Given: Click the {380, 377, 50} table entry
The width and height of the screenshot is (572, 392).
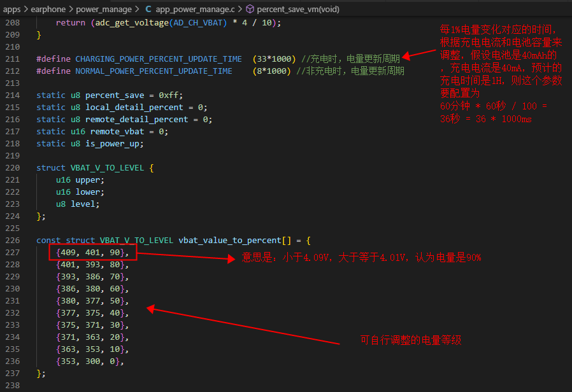Looking at the screenshot, I should click(x=92, y=300).
